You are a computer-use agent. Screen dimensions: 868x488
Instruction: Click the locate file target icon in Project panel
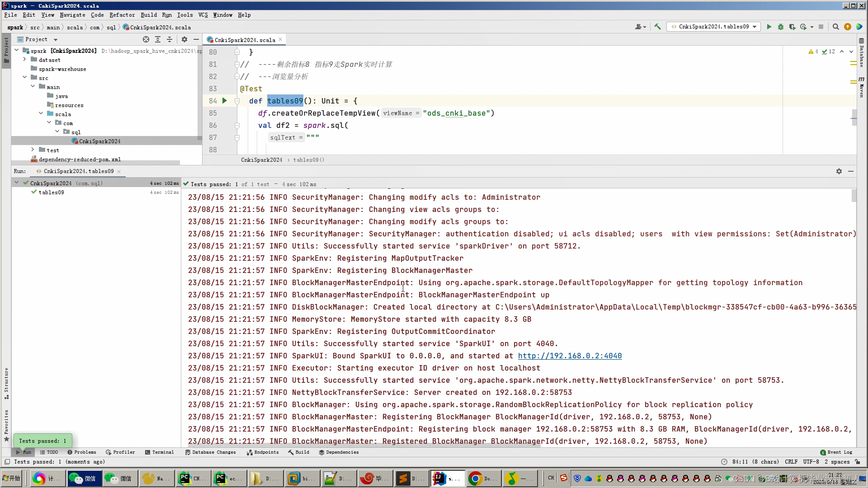[146, 39]
